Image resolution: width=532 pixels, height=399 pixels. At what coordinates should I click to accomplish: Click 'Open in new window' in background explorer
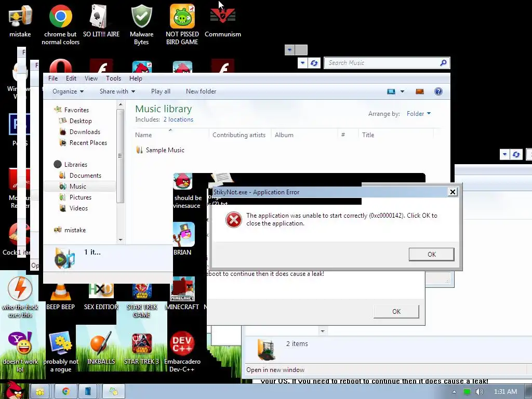point(275,370)
